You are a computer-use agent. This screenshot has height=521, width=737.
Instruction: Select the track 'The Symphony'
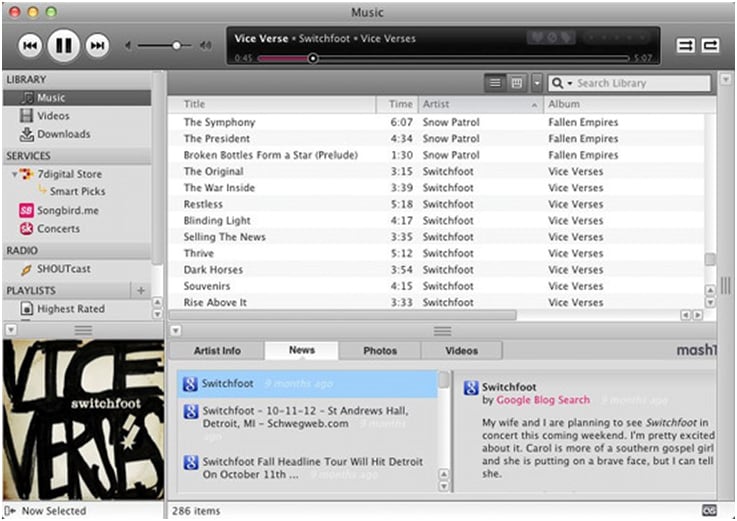436,122
